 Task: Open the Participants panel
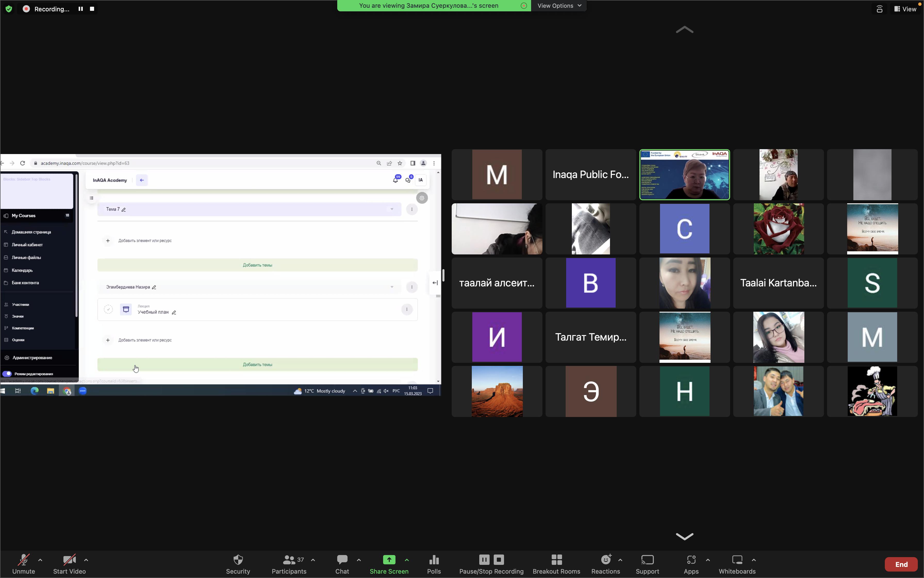[x=289, y=564]
